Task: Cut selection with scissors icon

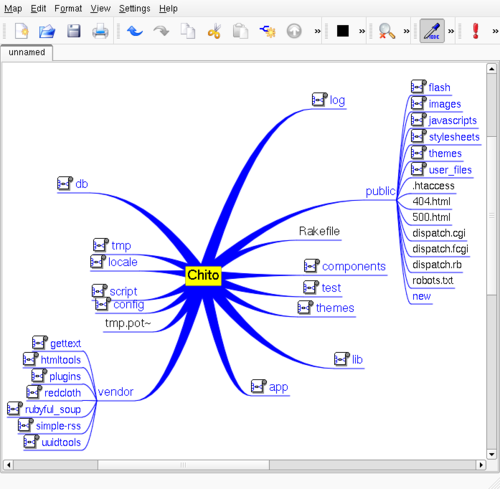Action: tap(214, 31)
